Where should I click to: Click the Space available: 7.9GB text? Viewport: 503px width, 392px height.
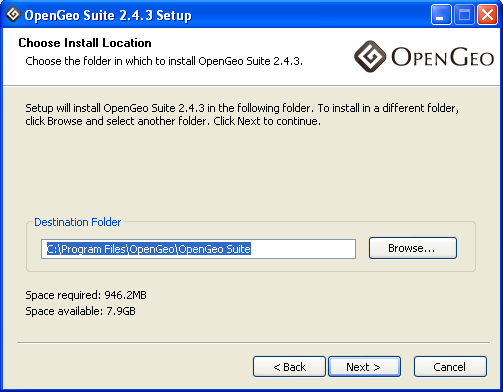(80, 311)
